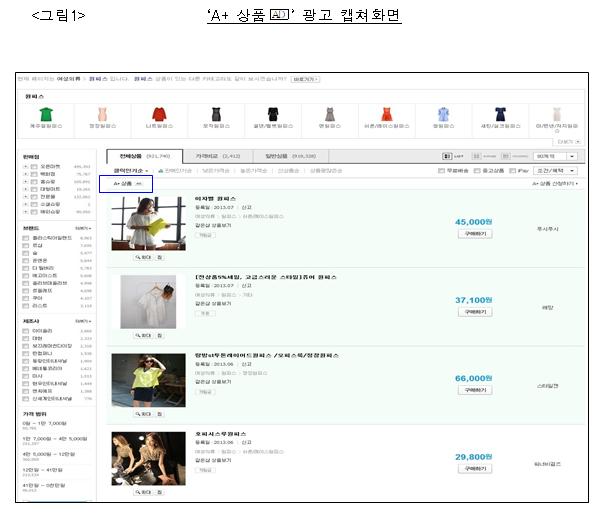This screenshot has height=520, width=598.
Task: Check the first brand checkbox with count 8,963
Action: [x=26, y=238]
